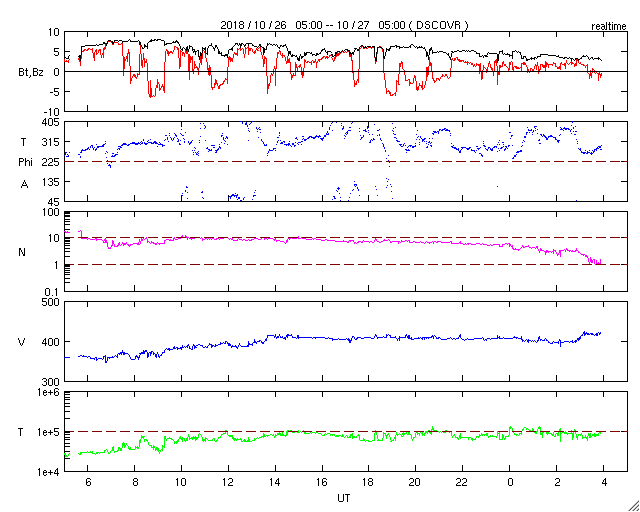Image resolution: width=640 pixels, height=512 pixels.
Task: Click the 'Bt,Bz' axis label
Action: pos(31,74)
